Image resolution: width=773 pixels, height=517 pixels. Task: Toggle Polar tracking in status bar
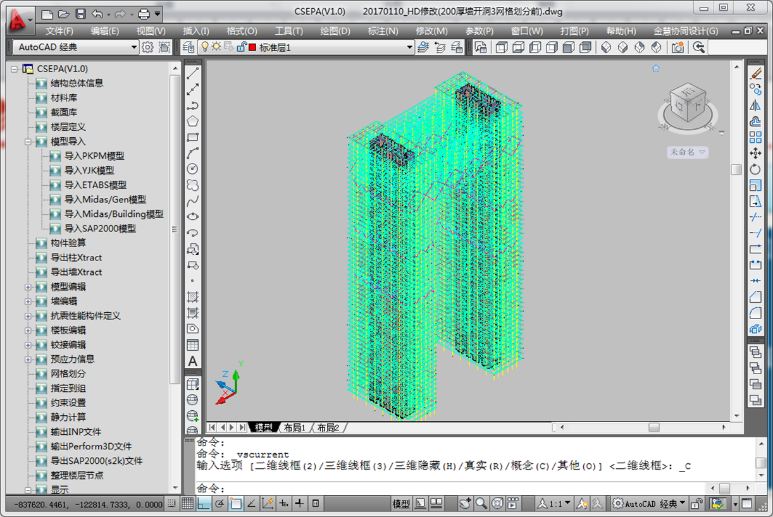220,503
